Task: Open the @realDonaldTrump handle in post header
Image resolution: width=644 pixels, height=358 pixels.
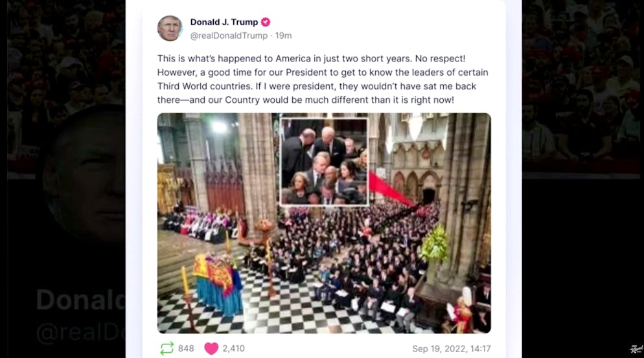Action: [x=229, y=36]
